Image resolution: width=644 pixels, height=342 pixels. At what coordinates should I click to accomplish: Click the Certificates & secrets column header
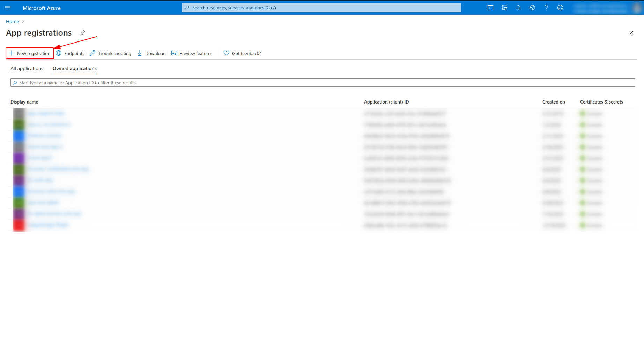[x=601, y=102]
